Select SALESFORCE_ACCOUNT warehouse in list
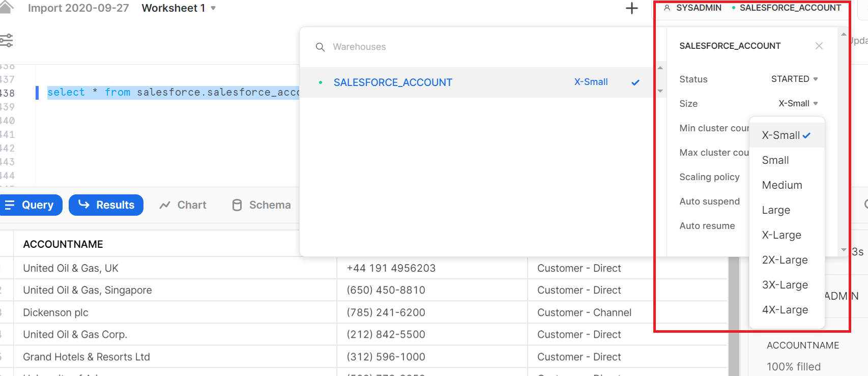868x376 pixels. [393, 82]
